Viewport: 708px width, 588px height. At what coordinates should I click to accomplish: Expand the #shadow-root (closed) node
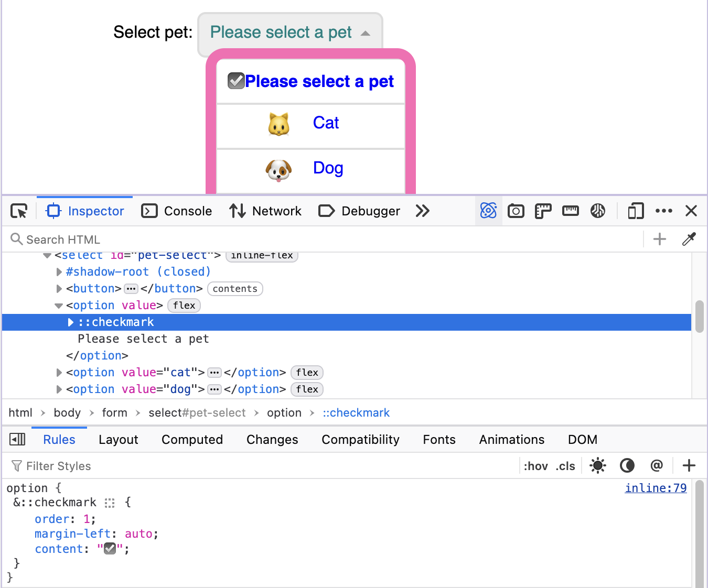coord(59,272)
